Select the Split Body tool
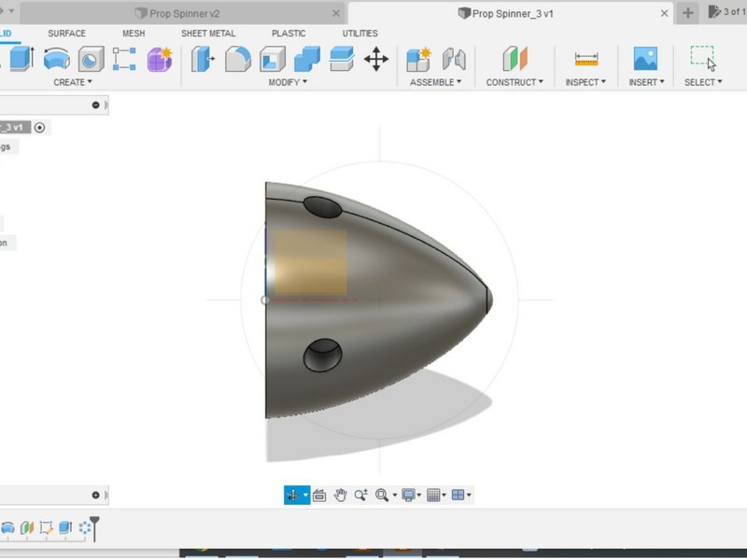Viewport: 747px width, 560px height. coord(342,59)
